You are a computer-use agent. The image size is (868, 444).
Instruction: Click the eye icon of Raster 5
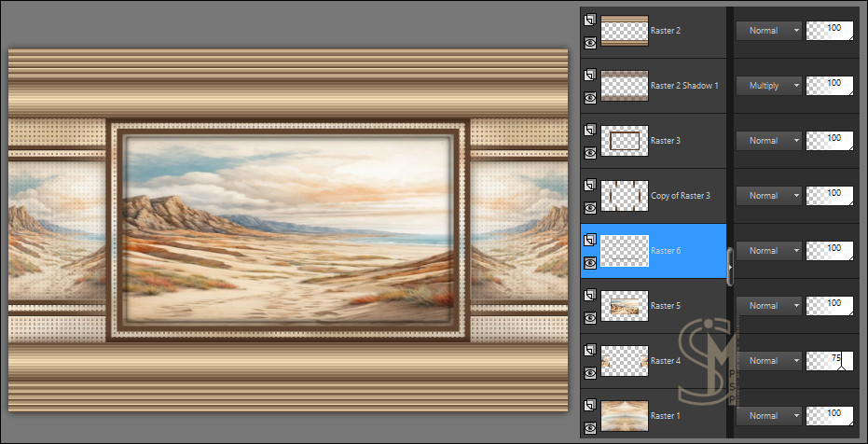(588, 317)
